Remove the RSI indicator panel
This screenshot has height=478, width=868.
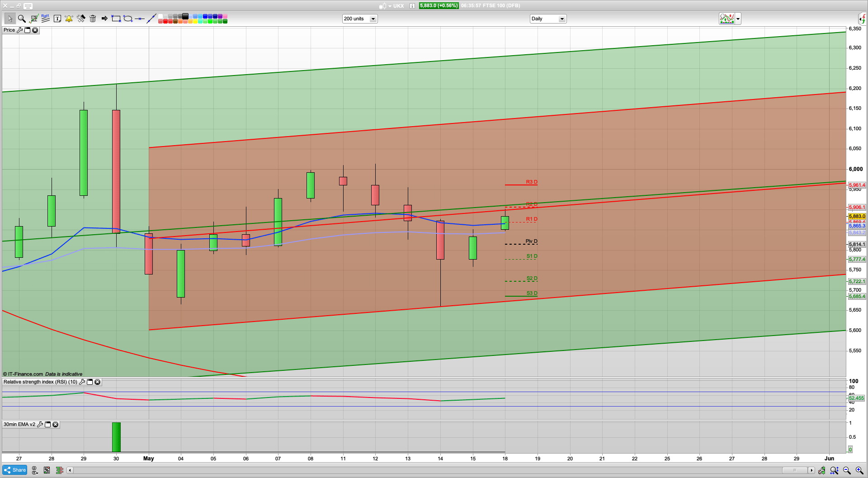pyautogui.click(x=98, y=382)
